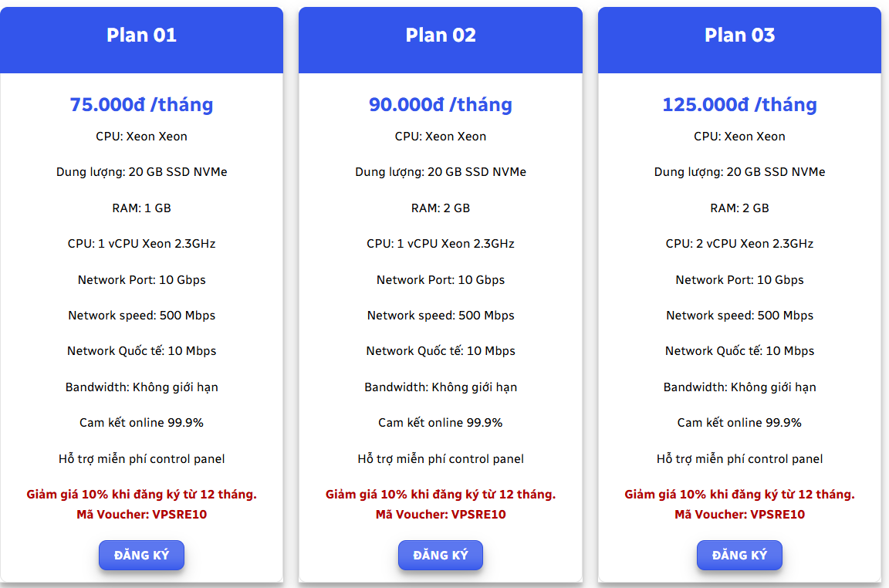Image resolution: width=889 pixels, height=588 pixels.
Task: Select Plan 02's Mã Voucher VPSRE10 text
Action: 441,515
